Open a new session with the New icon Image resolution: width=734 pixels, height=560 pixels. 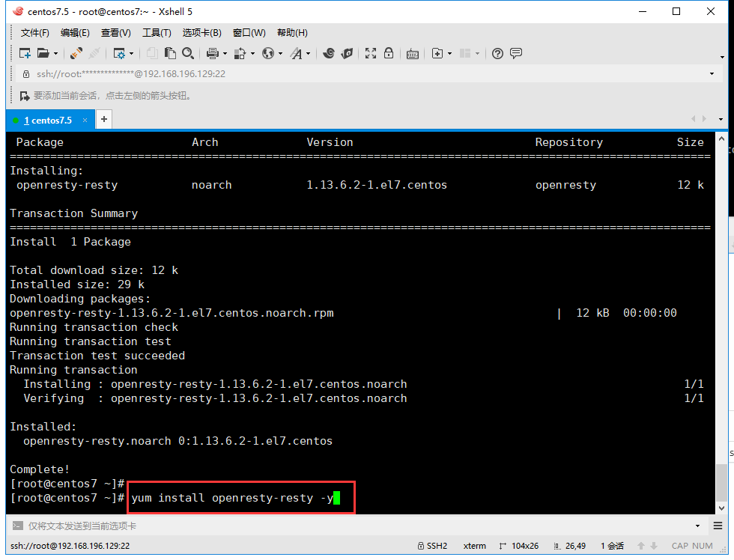[x=24, y=53]
